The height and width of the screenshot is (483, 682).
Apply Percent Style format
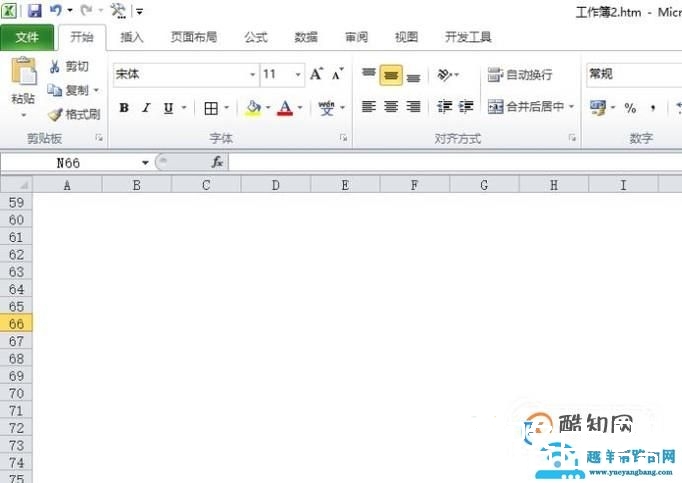coord(630,107)
